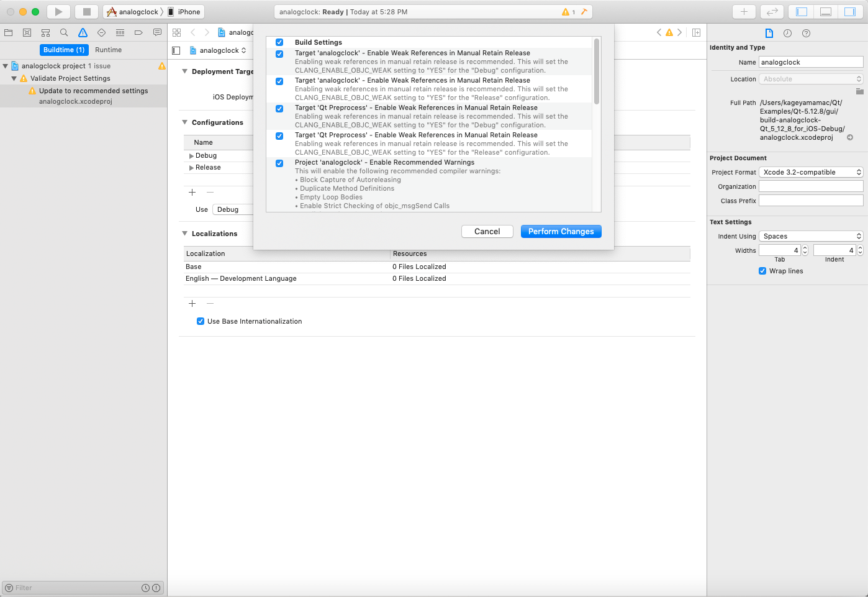Open the related items grid icon in editor

click(177, 32)
